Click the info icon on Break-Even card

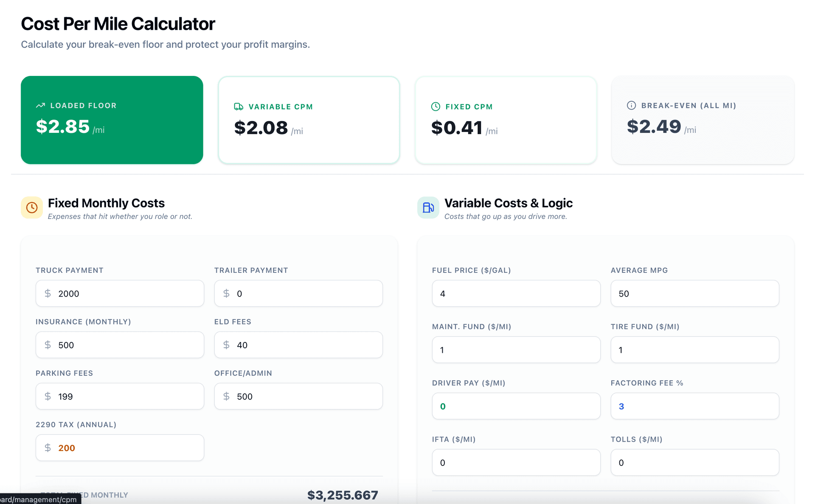coord(631,105)
